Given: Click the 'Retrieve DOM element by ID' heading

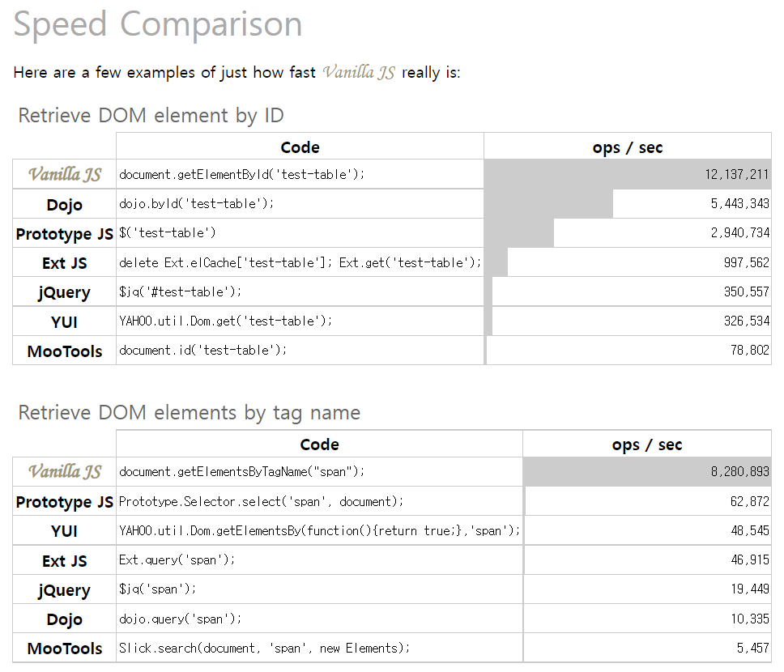Looking at the screenshot, I should [151, 116].
